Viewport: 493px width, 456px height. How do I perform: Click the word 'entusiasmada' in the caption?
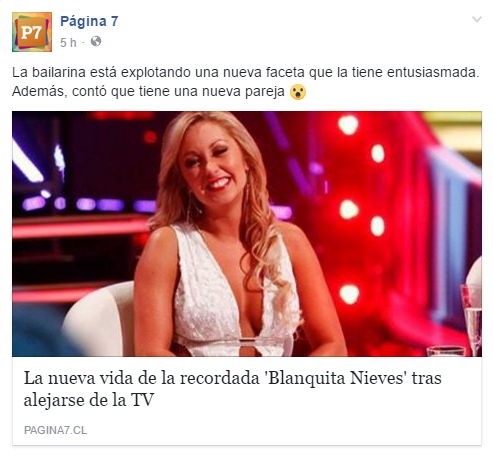[x=431, y=72]
